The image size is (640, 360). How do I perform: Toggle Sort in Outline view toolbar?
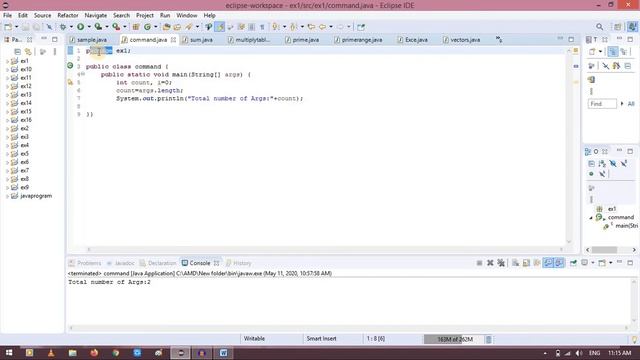point(602,164)
